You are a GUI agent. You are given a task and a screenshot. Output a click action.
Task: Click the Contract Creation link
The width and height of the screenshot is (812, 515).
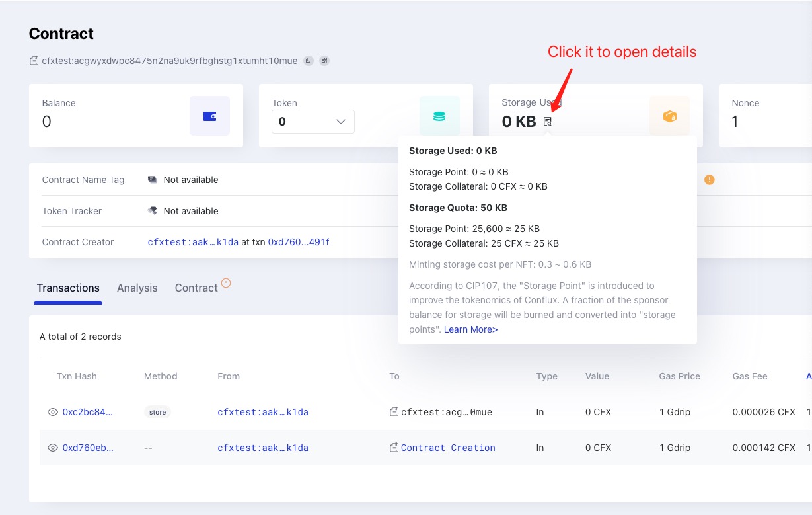point(448,448)
